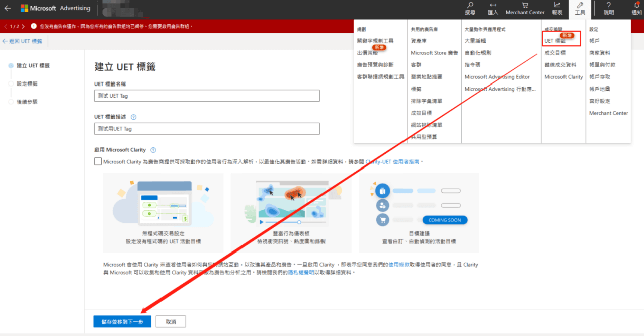Open the 說明 help question mark
The height and width of the screenshot is (336, 644).
point(609,9)
